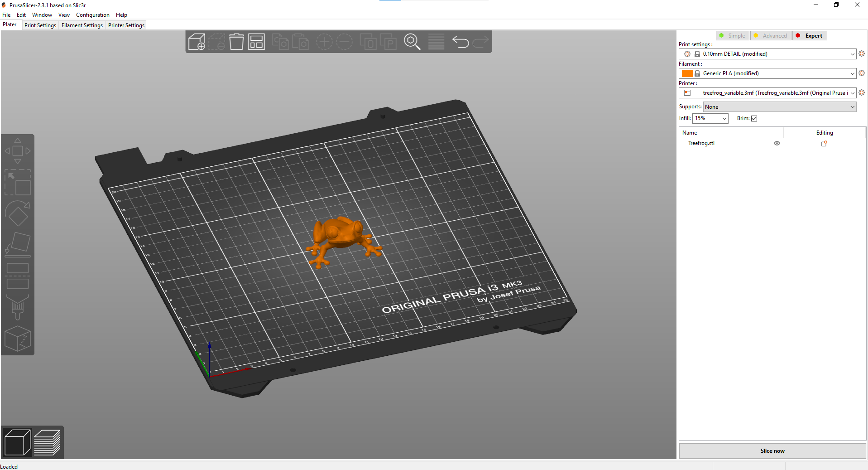Click gear icon next to Printer preset
This screenshot has height=470, width=868.
862,92
